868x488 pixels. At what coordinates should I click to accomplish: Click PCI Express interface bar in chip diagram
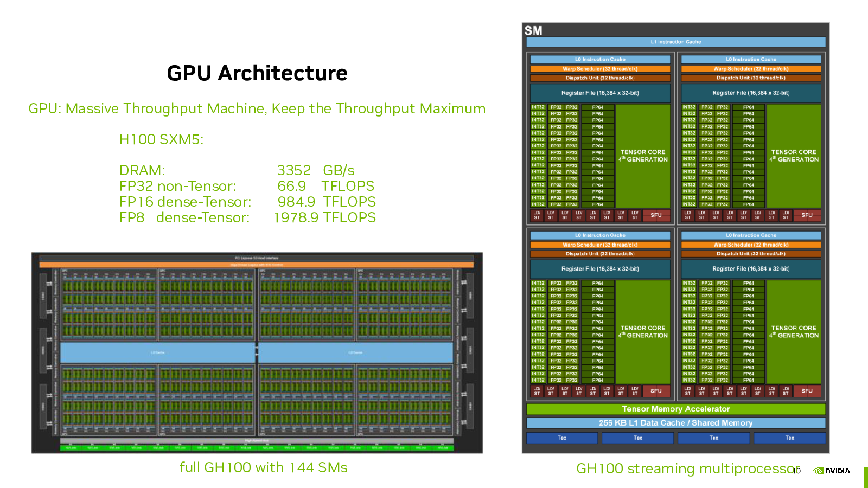tap(257, 258)
